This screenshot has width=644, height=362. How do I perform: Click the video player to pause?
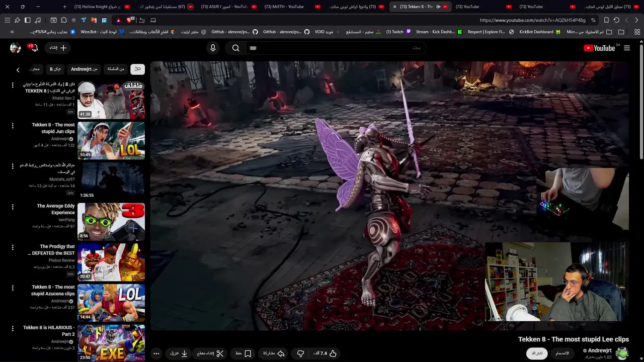pyautogui.click(x=389, y=196)
